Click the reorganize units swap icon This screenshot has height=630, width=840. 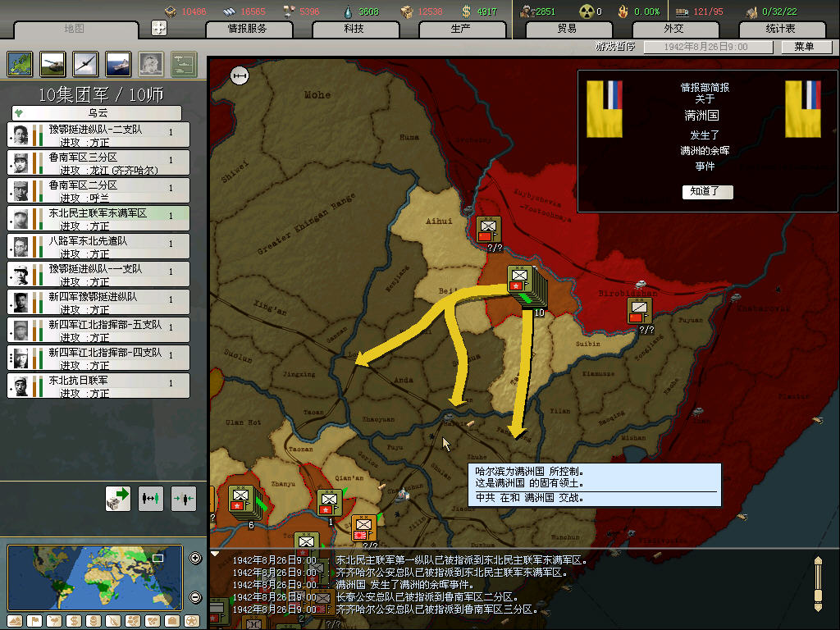click(x=151, y=498)
